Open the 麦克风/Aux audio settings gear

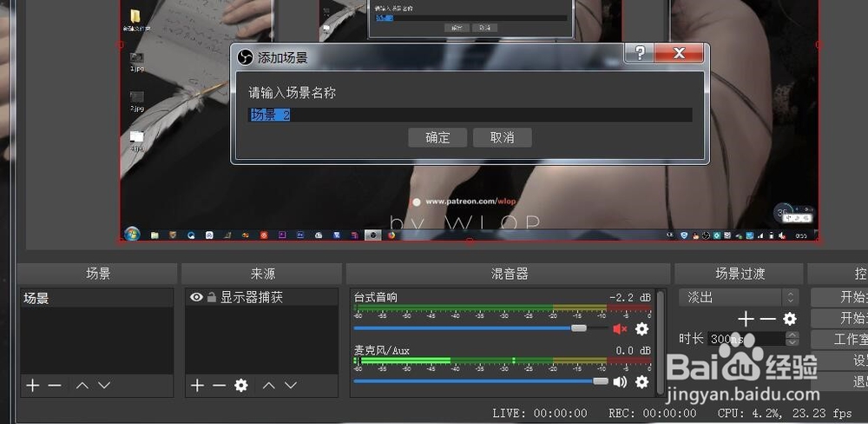click(641, 381)
